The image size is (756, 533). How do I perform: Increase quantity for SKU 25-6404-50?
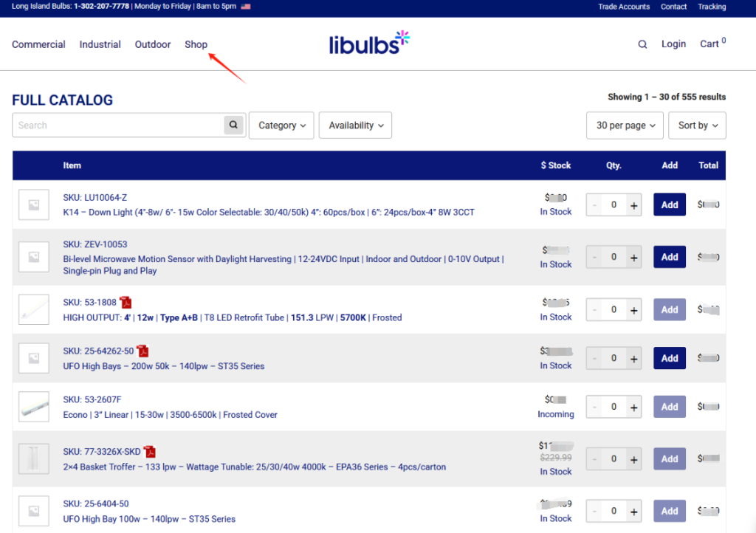pos(633,512)
